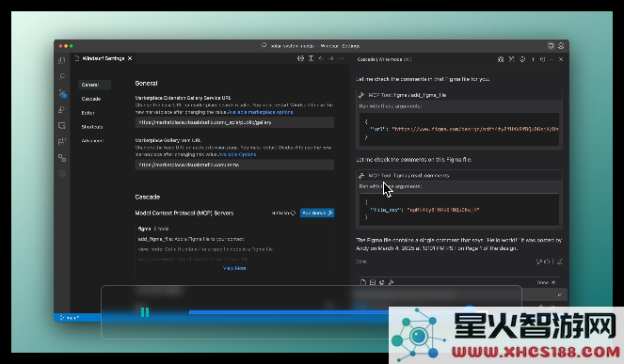Click the dimmed bottom icon in activity bar
The image size is (624, 364).
[62, 174]
